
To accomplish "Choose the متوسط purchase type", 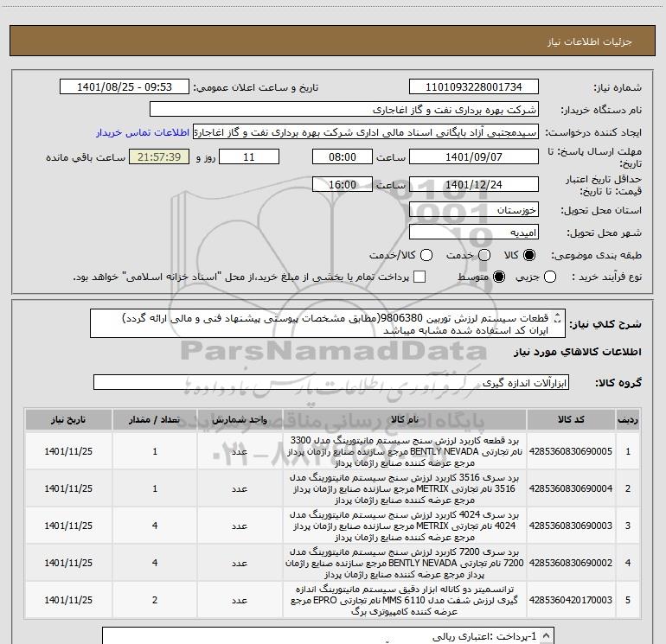I will [x=499, y=277].
